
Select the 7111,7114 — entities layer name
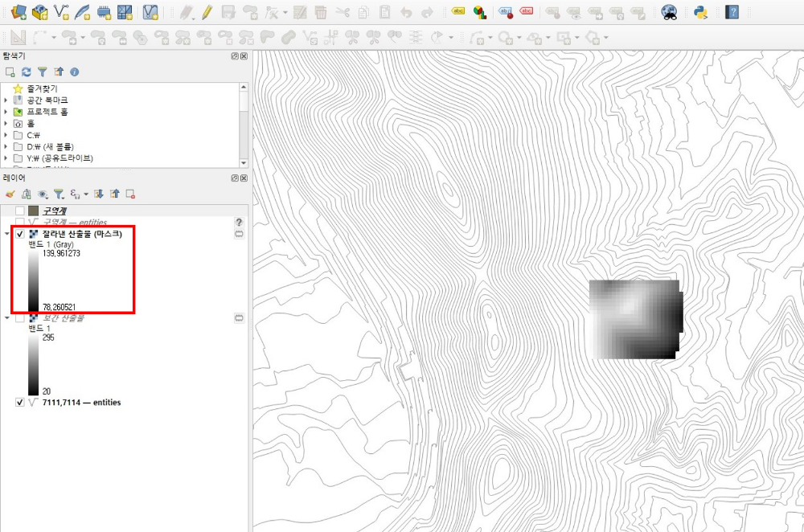(x=81, y=403)
